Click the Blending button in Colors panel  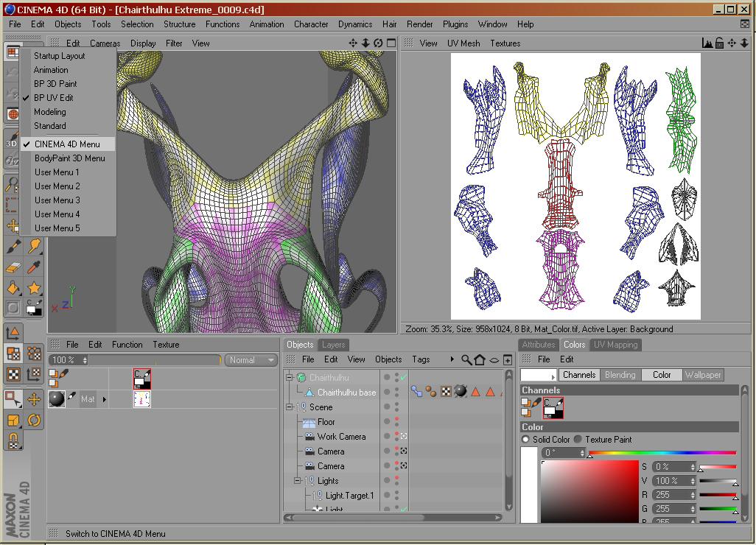[620, 375]
